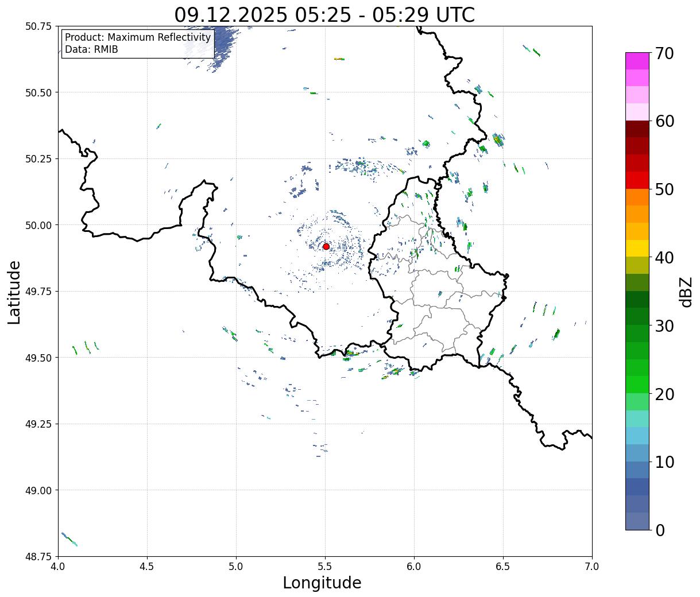Screen dimensions: 700x597
Task: Click the latitude tick label '50.75'
Action: click(x=38, y=26)
